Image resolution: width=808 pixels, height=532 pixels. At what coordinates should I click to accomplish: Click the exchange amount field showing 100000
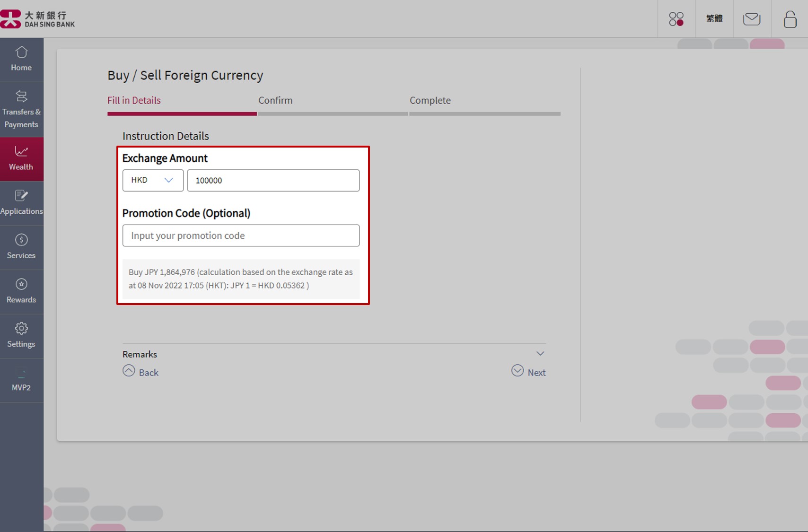point(273,180)
